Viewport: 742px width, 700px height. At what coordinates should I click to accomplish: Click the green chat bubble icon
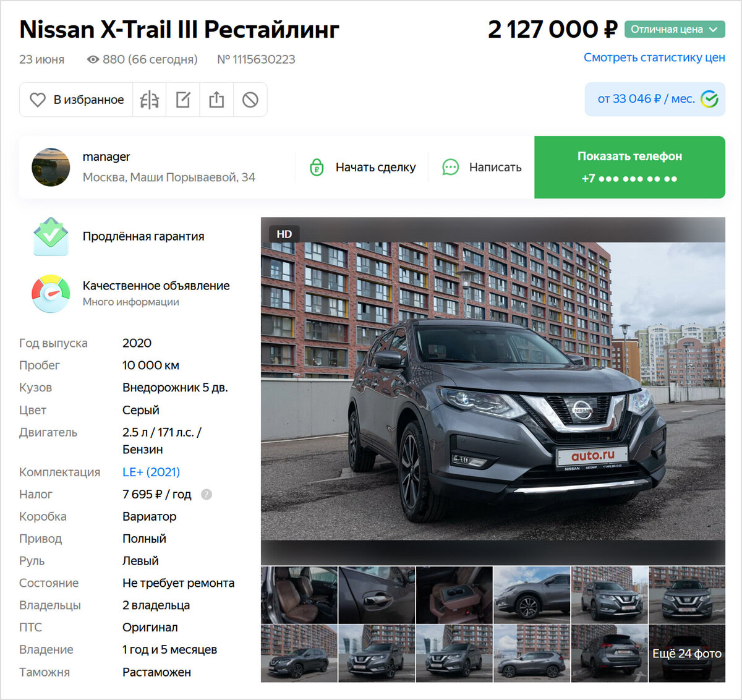[x=451, y=167]
